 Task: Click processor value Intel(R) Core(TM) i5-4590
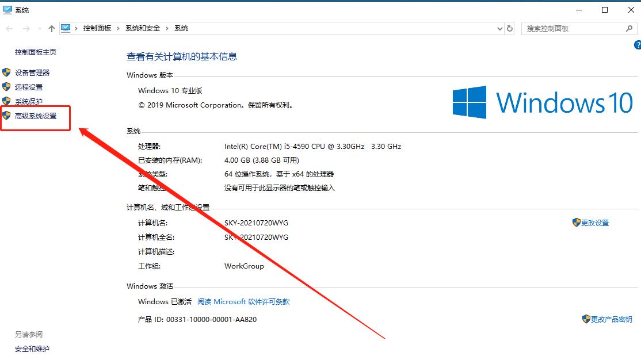click(x=313, y=146)
